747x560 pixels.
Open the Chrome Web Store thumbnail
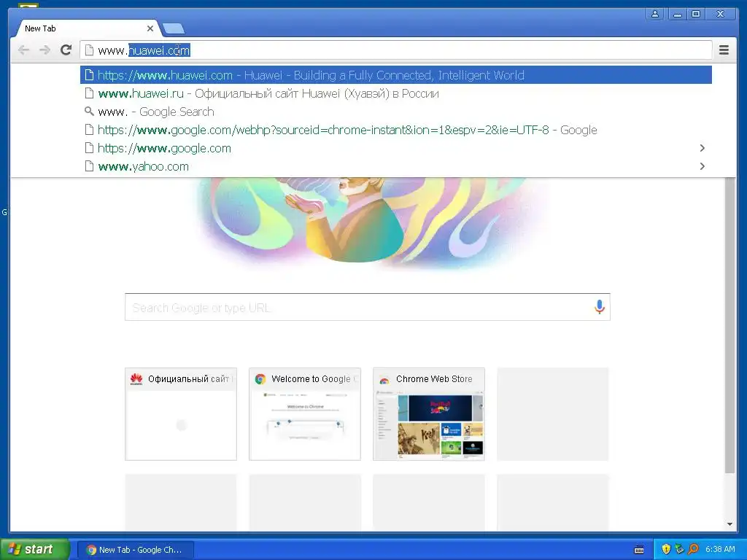(x=429, y=414)
